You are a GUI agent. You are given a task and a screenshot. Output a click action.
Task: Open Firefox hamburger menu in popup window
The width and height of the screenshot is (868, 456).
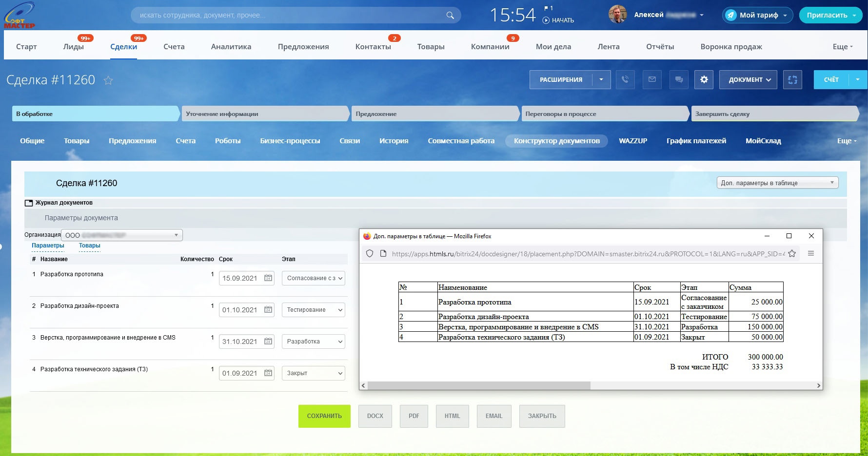pyautogui.click(x=811, y=253)
